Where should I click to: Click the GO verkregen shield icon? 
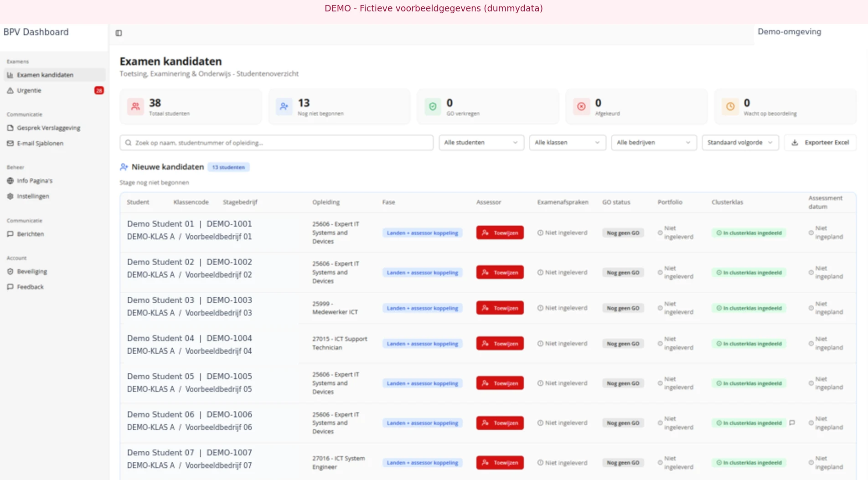(x=433, y=107)
